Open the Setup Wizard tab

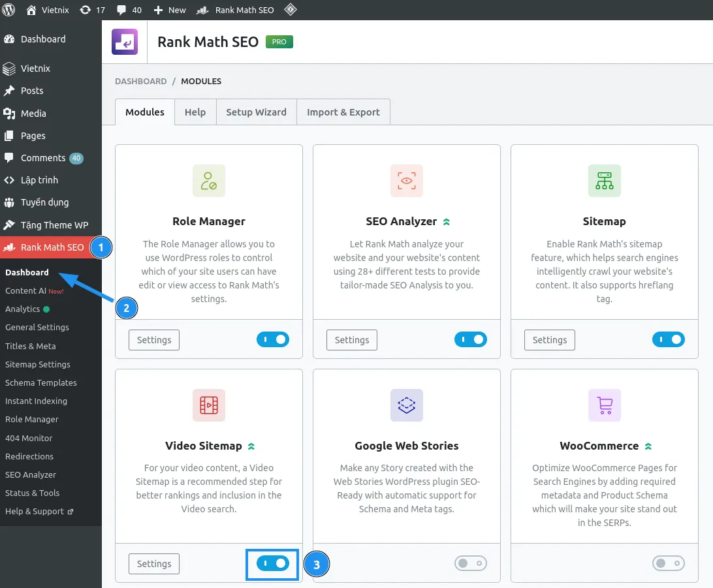[x=256, y=112]
